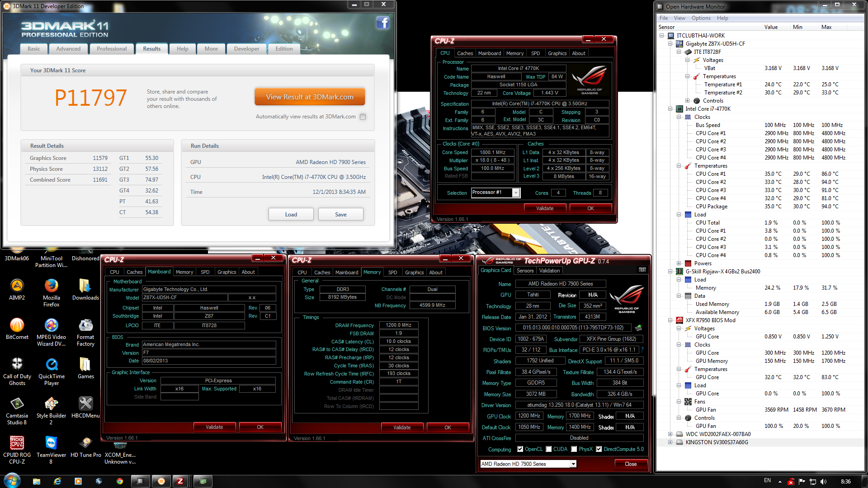Open HD Tune Pro desktop icon

coord(85,443)
